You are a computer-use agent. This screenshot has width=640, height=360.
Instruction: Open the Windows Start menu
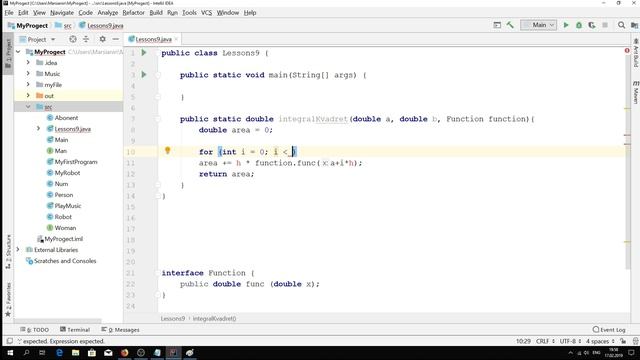(x=10, y=353)
